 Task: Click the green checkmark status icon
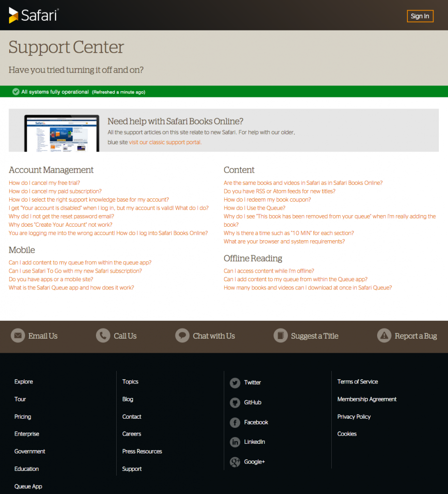coord(16,92)
